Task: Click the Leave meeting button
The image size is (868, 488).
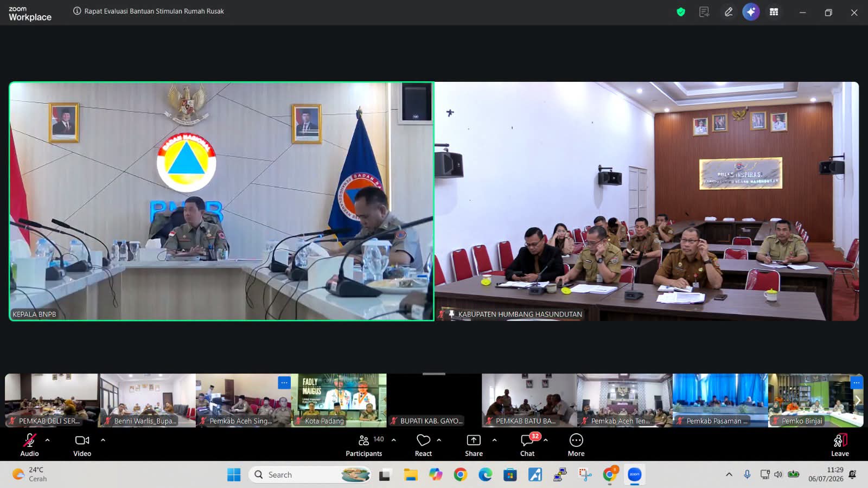Action: coord(840,445)
